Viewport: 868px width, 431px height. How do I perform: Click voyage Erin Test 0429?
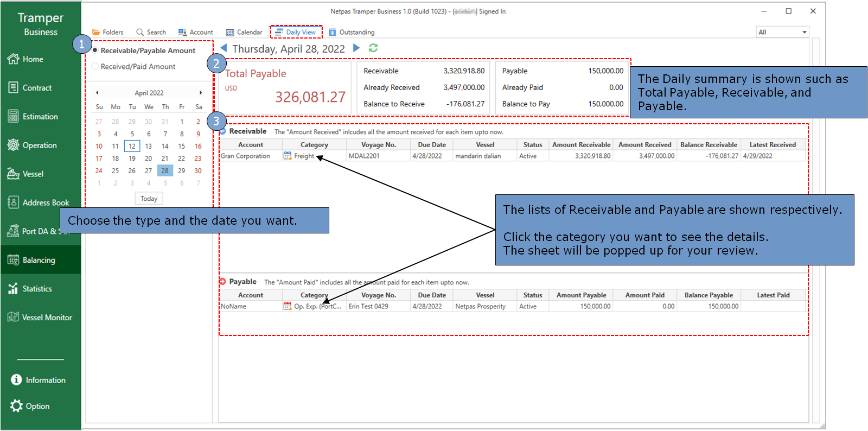tap(378, 306)
